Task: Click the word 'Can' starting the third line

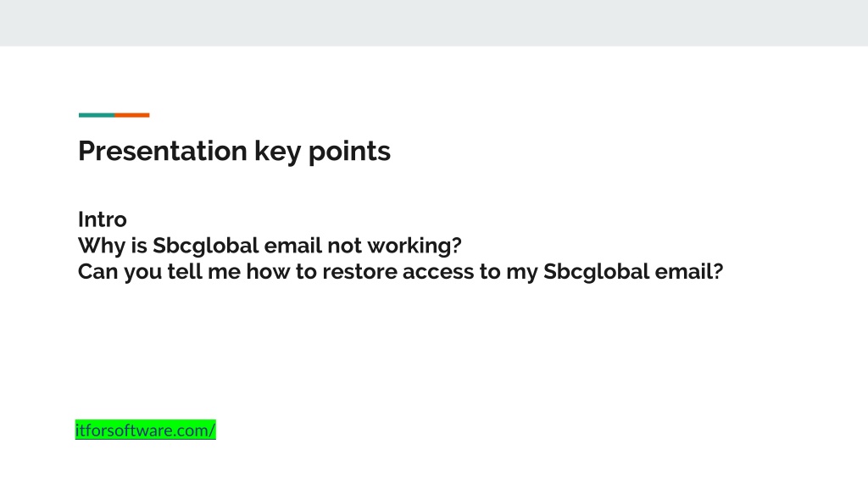Action: click(x=98, y=272)
